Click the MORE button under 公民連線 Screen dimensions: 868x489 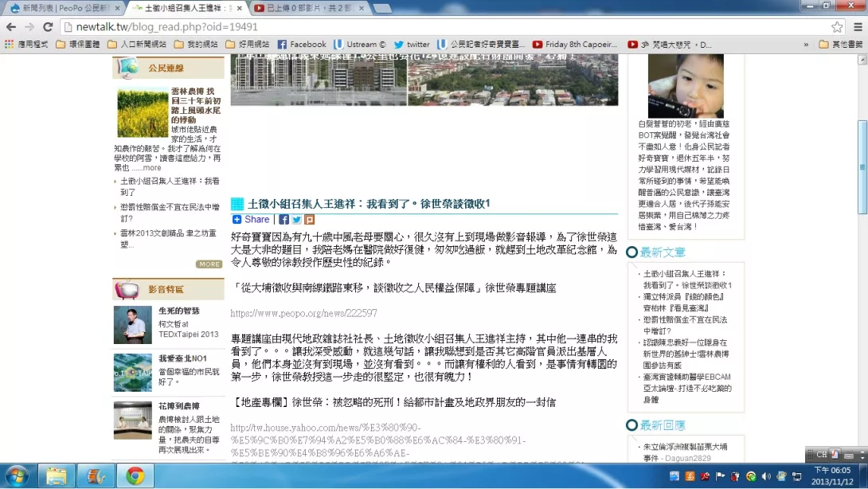pos(209,264)
